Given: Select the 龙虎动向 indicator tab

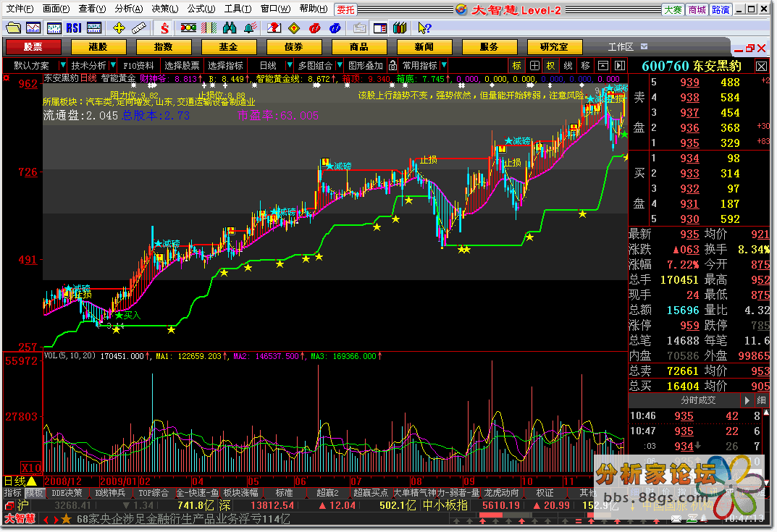Looking at the screenshot, I should click(x=502, y=493).
